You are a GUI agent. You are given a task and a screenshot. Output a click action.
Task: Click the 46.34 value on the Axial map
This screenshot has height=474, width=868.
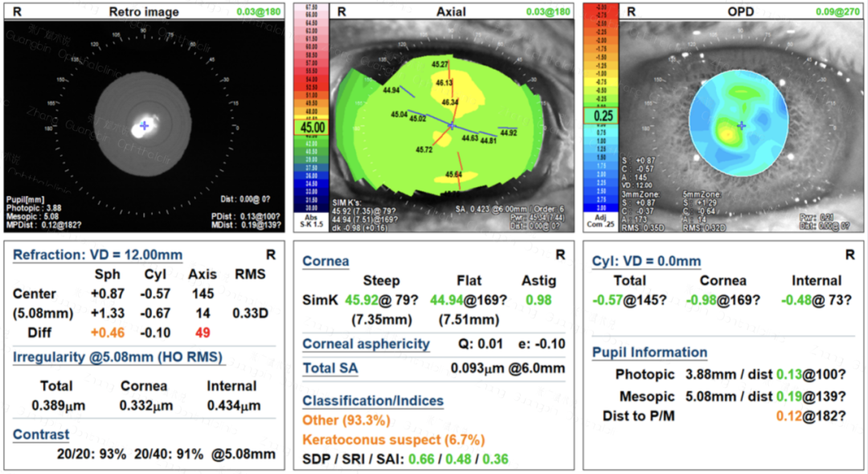(x=450, y=102)
